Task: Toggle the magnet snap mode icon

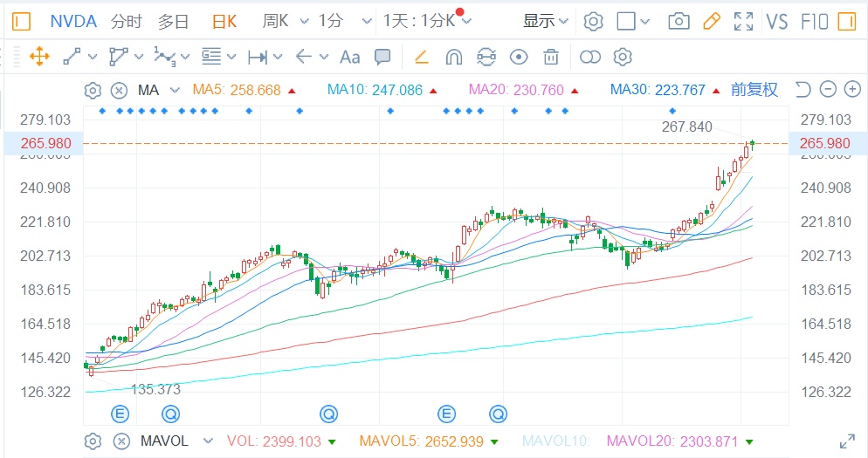Action: [454, 57]
